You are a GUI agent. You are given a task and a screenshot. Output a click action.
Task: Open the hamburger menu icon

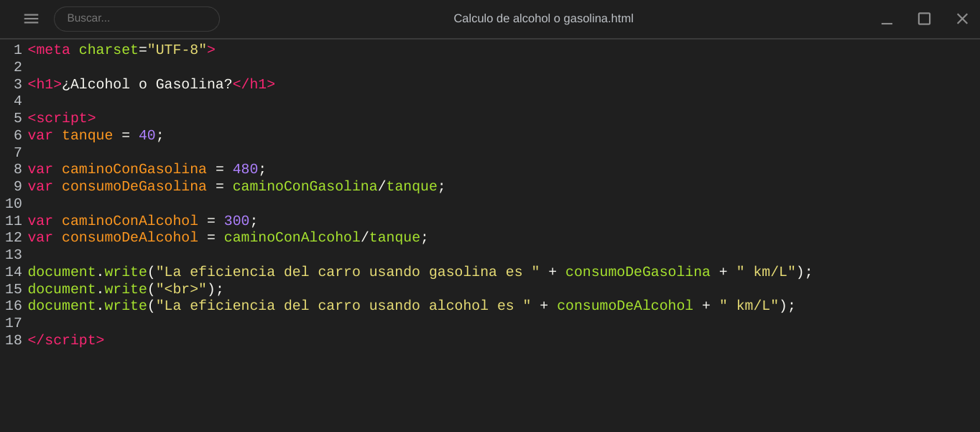(x=31, y=19)
